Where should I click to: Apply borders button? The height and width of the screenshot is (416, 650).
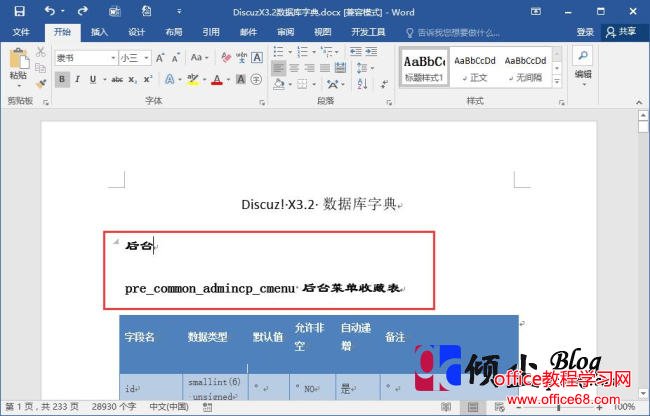pyautogui.click(x=302, y=84)
